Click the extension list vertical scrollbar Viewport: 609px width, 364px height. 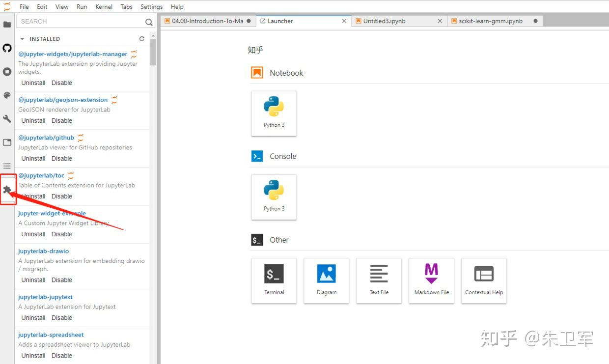click(153, 52)
